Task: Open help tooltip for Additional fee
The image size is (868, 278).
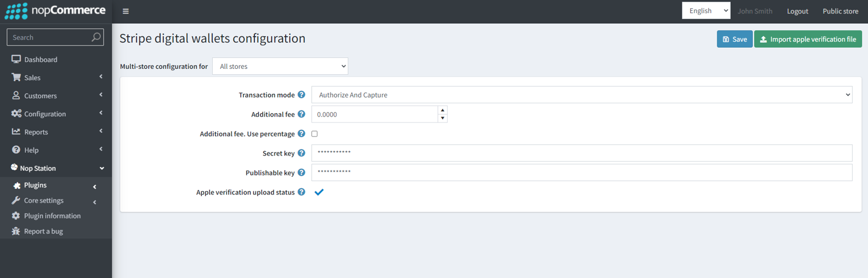Action: [x=301, y=114]
